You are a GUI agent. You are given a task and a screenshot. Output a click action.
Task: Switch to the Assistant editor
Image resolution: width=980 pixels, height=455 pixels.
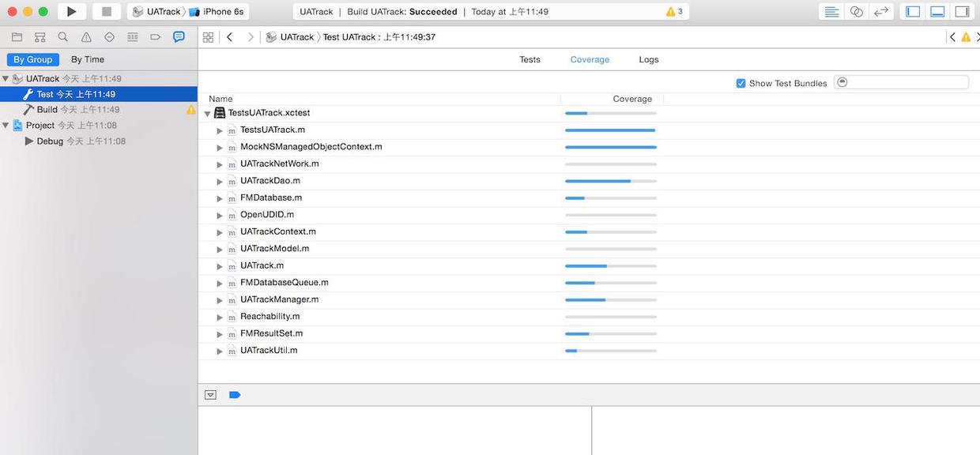[856, 12]
